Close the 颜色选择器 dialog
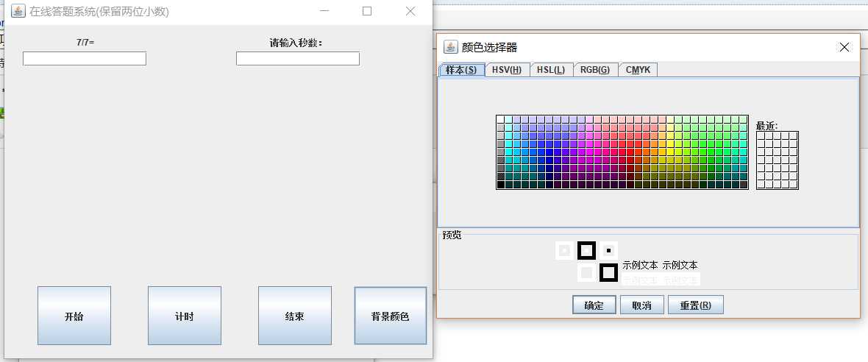Viewport: 868px width, 362px height. tap(844, 47)
